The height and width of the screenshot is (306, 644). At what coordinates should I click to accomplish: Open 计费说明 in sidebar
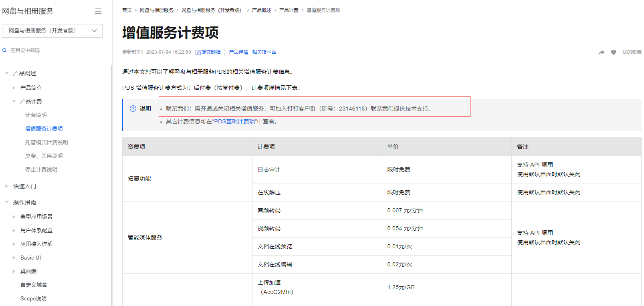pos(36,115)
